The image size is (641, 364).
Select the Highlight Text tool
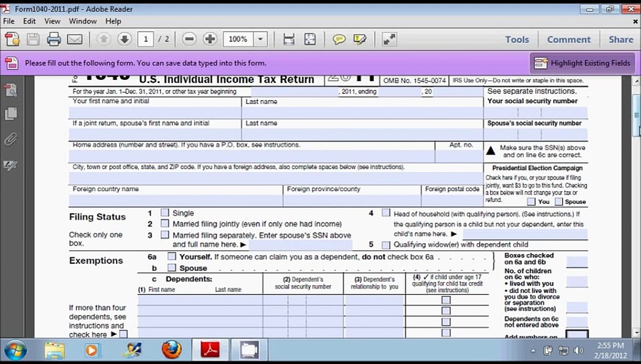(359, 39)
